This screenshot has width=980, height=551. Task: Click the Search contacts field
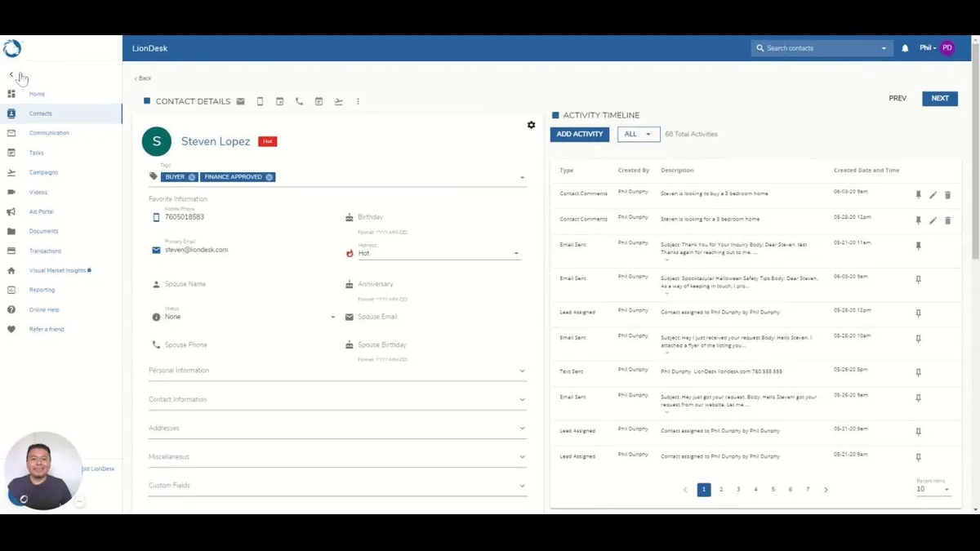pos(821,48)
